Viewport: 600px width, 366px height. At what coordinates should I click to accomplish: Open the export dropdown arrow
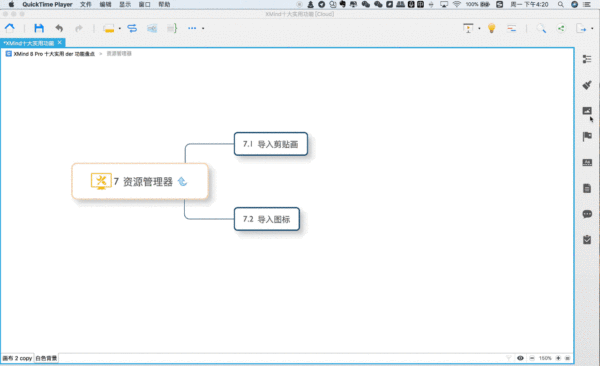592,28
